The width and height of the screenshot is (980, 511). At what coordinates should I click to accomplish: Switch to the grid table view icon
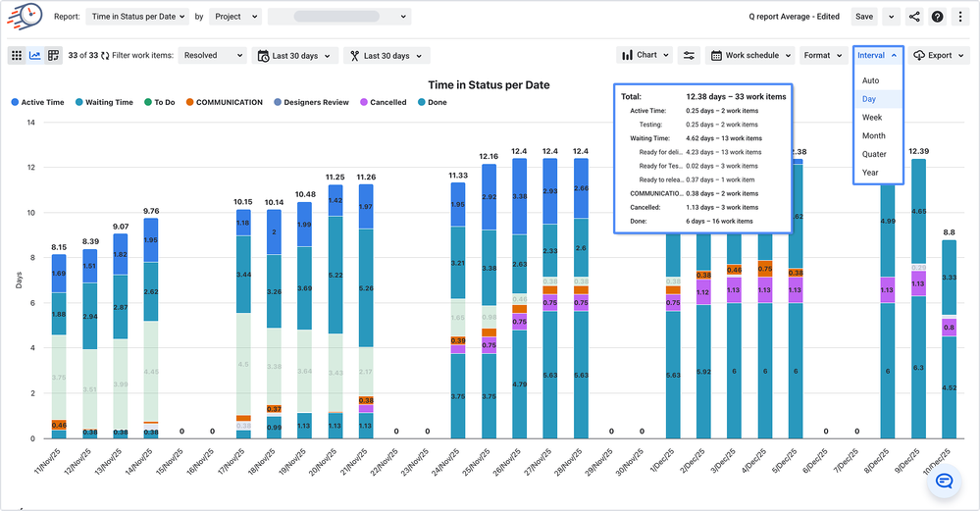17,56
